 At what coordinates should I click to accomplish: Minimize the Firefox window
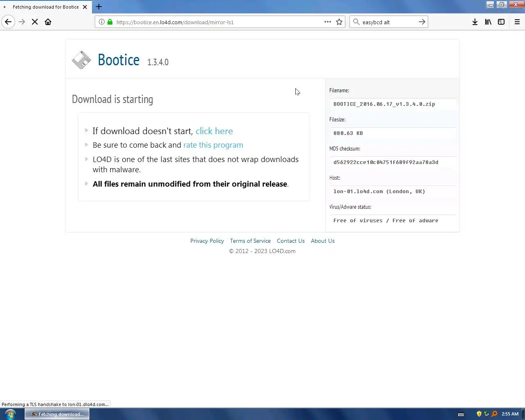tap(491, 5)
